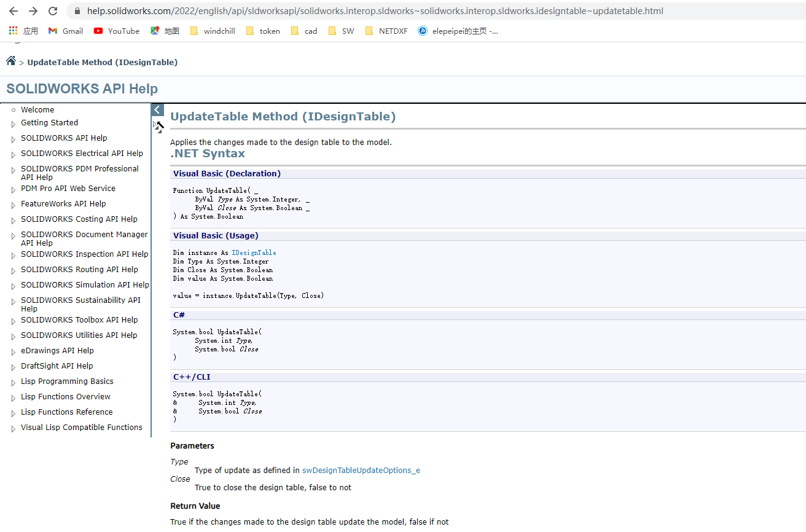Expand SOLIDWORKS API Help tree arrow
Screen dimensions: 806x532
tap(14, 139)
